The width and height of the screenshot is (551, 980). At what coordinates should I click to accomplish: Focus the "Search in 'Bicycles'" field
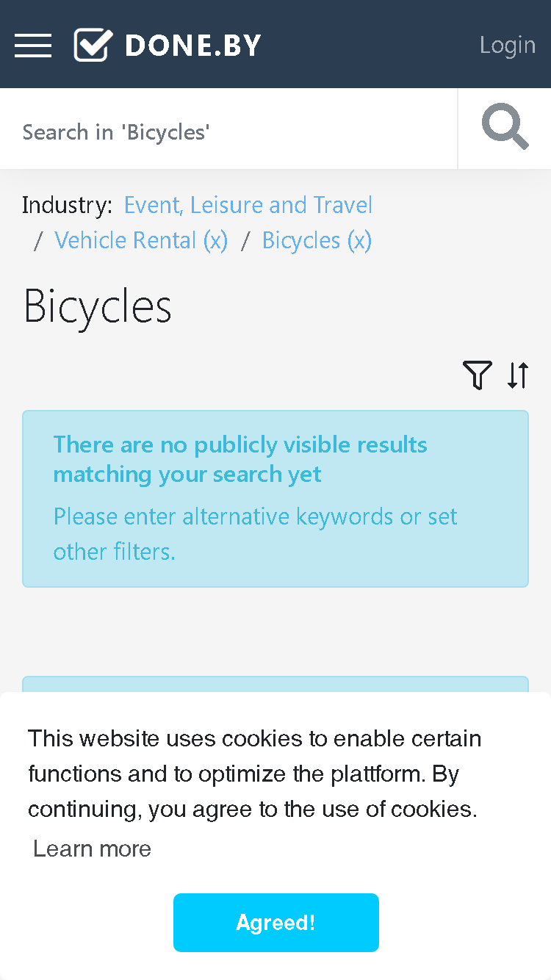click(x=228, y=131)
